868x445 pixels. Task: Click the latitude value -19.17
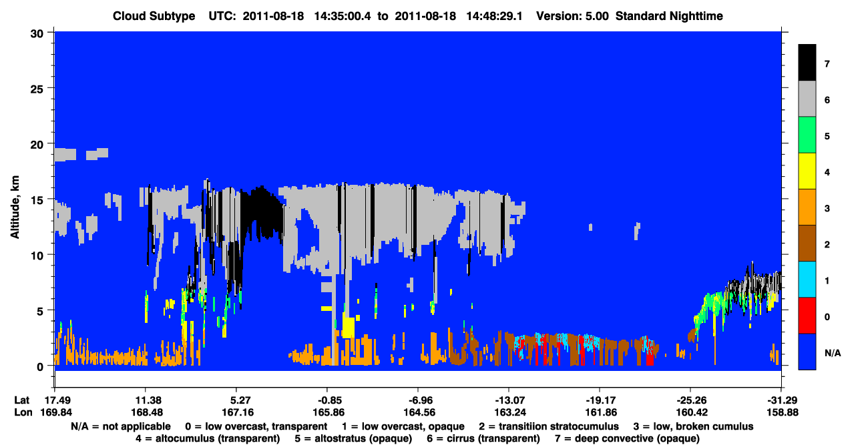599,400
